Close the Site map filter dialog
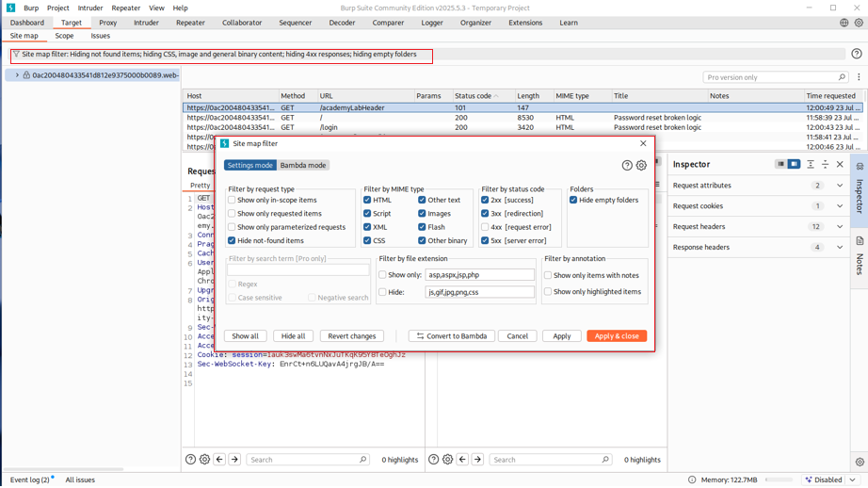 (643, 143)
